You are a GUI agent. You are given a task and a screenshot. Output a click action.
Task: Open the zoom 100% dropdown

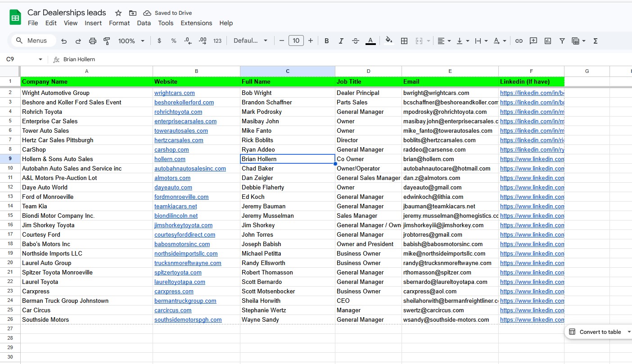click(x=131, y=41)
